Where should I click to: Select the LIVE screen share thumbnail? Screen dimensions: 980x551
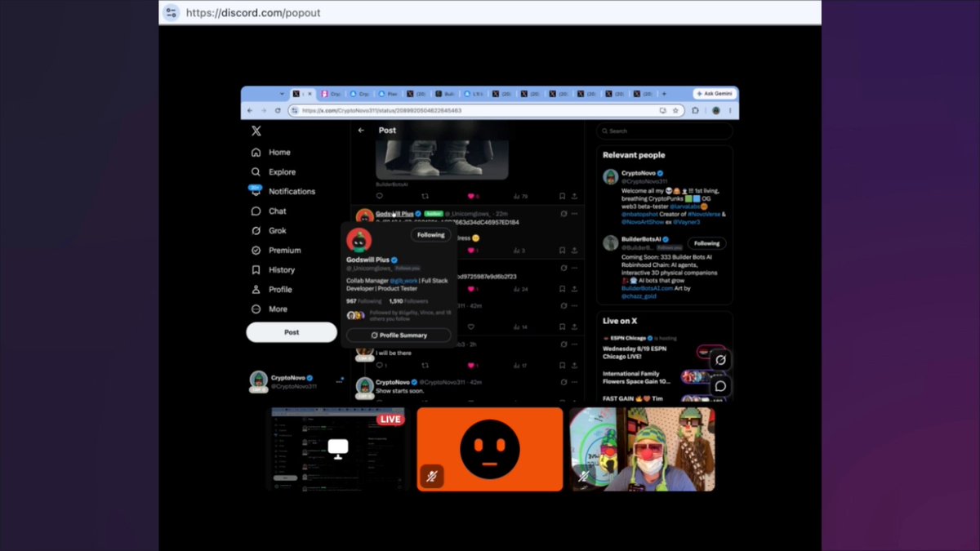pyautogui.click(x=337, y=449)
